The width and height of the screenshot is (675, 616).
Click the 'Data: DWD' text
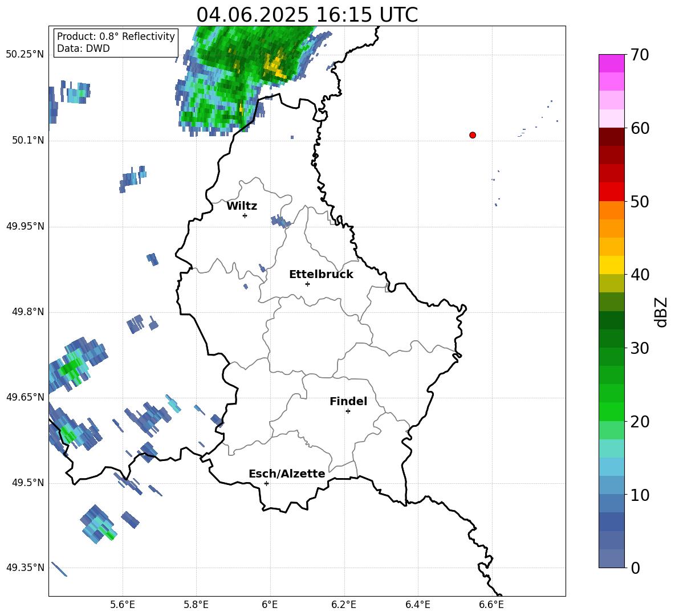[83, 48]
